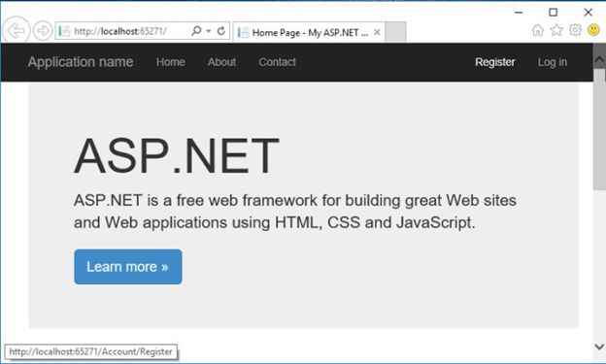The image size is (606, 364).
Task: Open a new blank browser tab
Action: click(395, 32)
